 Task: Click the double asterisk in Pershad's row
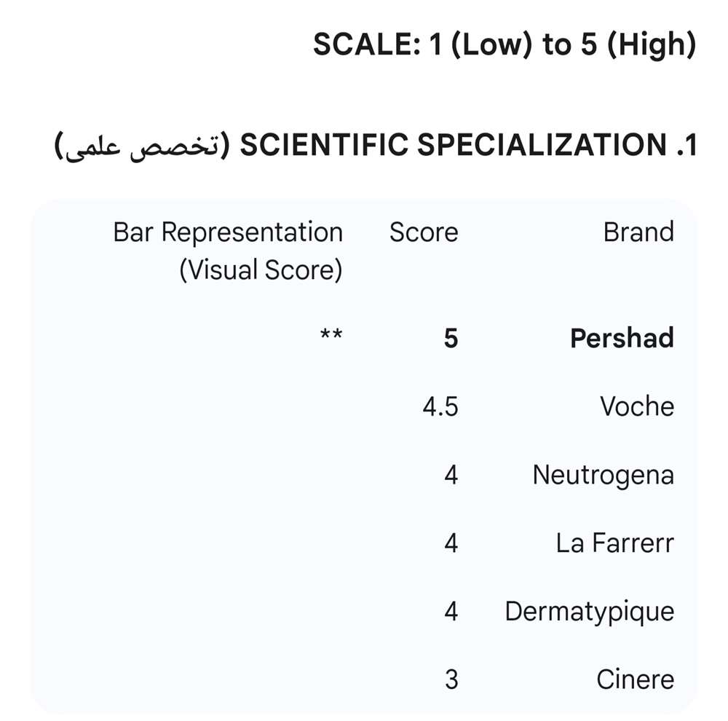(331, 336)
